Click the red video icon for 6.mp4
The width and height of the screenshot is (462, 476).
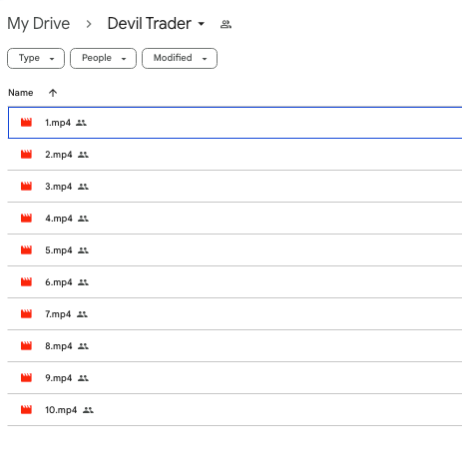(26, 282)
